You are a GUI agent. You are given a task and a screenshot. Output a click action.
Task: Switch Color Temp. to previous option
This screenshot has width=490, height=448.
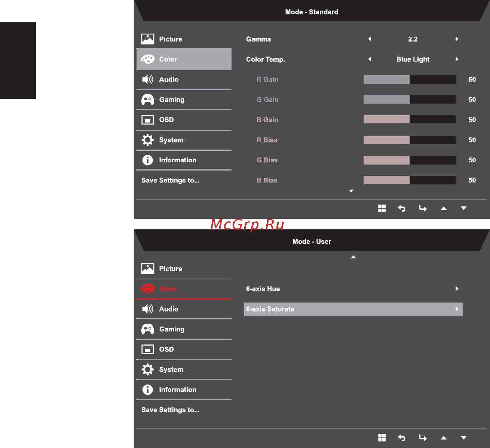[370, 59]
